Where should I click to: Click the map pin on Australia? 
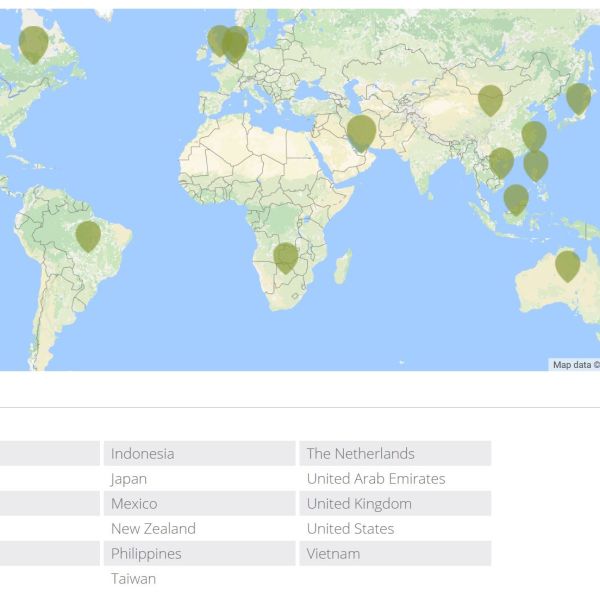point(567,264)
